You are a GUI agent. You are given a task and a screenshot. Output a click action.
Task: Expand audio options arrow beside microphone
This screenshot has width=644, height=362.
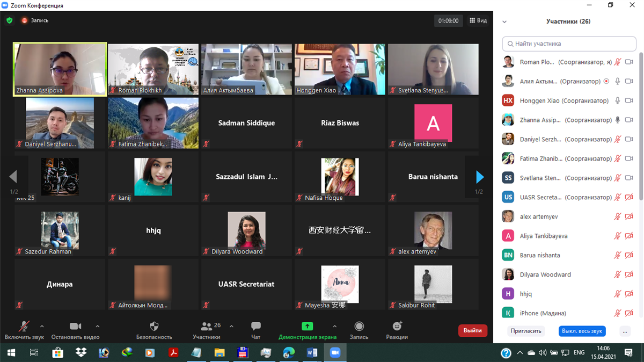(x=42, y=326)
